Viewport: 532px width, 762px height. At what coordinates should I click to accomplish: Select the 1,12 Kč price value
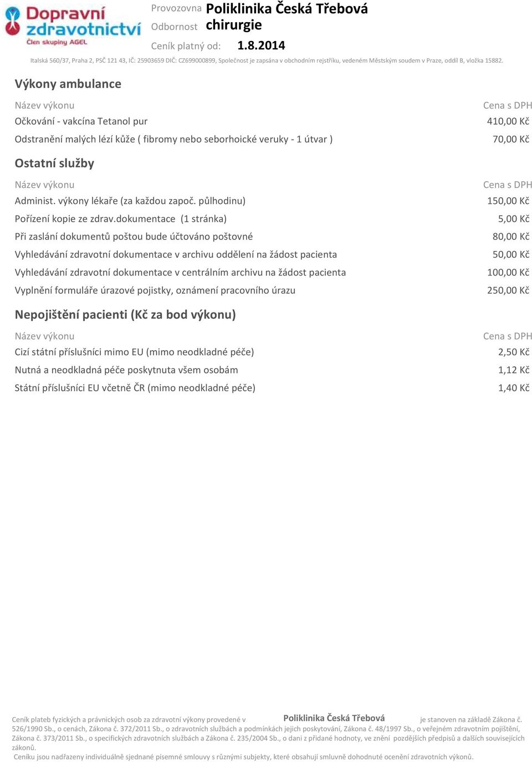tap(514, 370)
